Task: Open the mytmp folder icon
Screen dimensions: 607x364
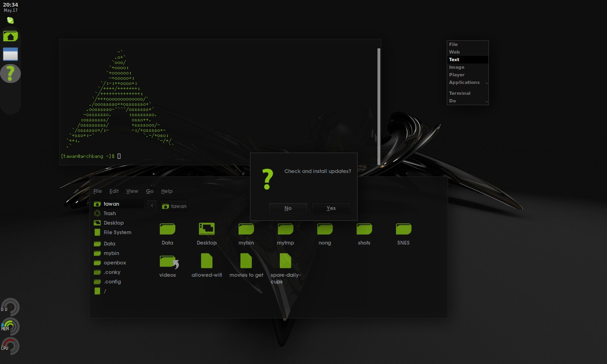Action: pos(285,229)
